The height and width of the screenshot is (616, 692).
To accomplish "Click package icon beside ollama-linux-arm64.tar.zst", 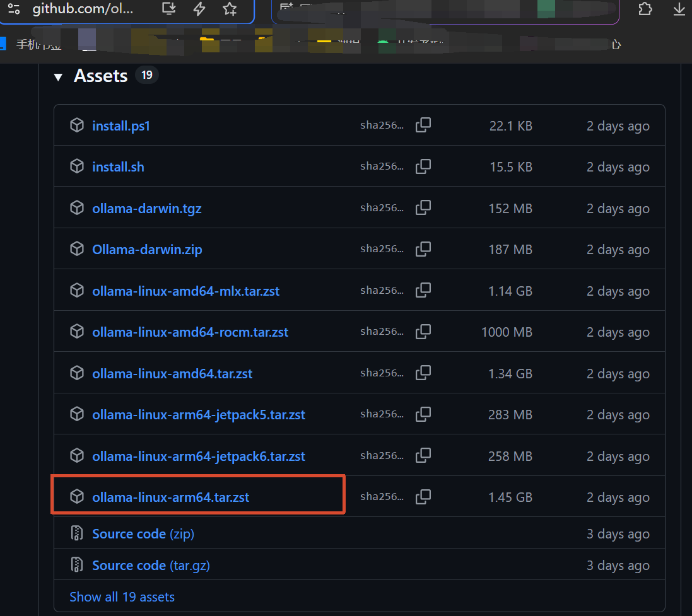I will point(77,496).
